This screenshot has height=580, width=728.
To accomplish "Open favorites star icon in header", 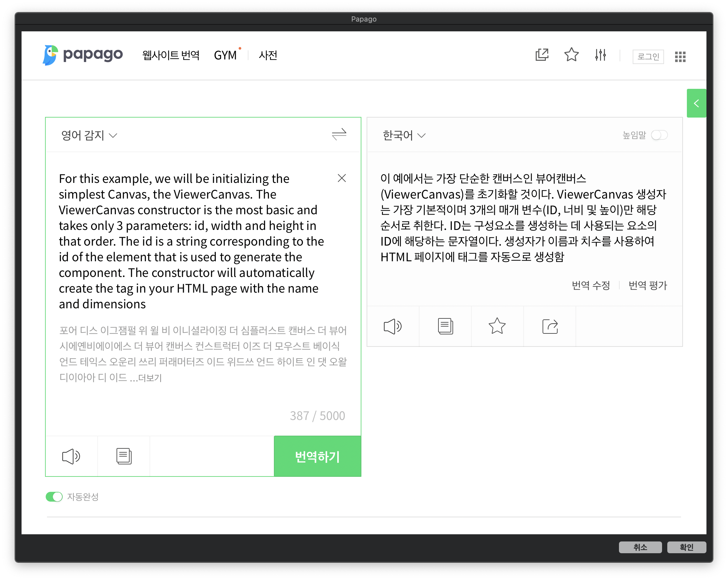I will 571,55.
